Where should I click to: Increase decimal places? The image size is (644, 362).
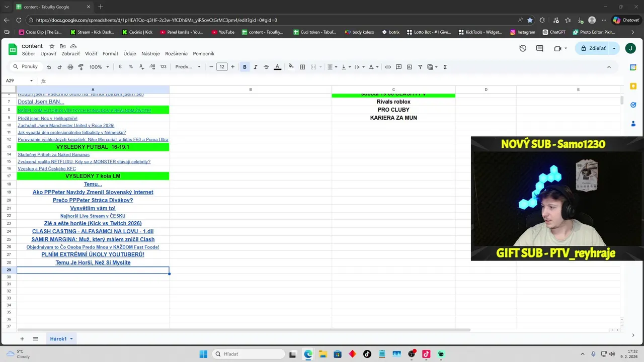pyautogui.click(x=152, y=67)
